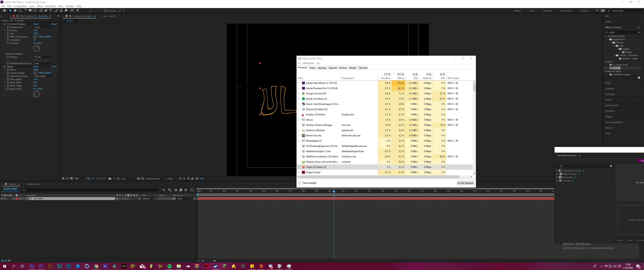
Task: Select the Type text tool
Action: tap(51, 10)
